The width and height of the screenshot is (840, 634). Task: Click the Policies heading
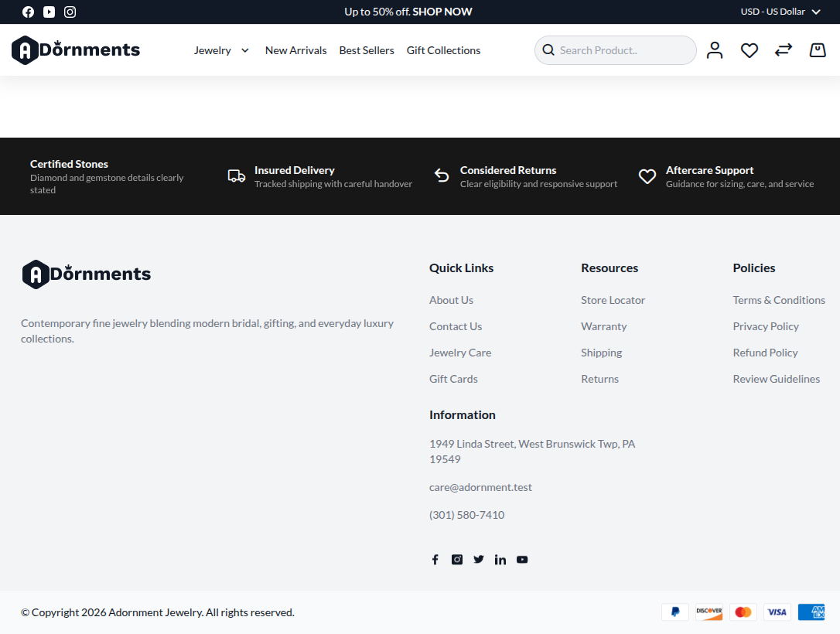tap(753, 268)
